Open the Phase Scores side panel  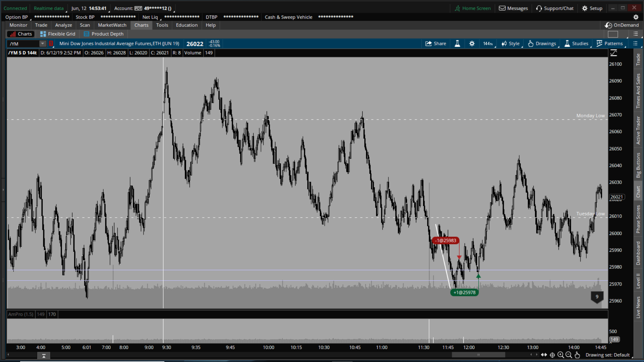point(638,219)
